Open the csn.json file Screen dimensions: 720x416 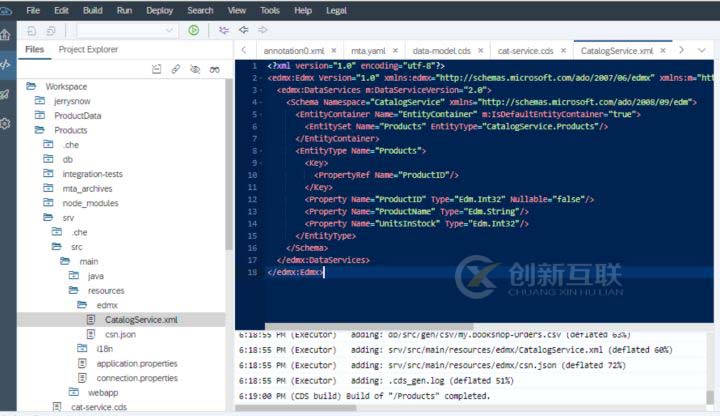pos(120,334)
